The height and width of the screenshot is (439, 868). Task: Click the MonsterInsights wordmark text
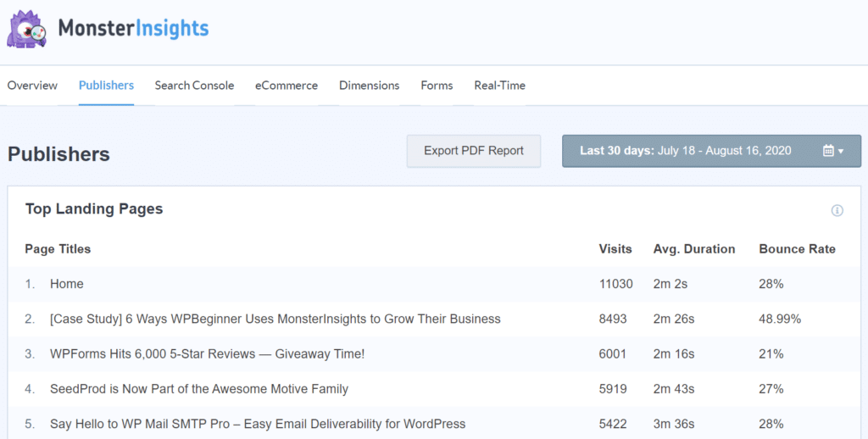(x=133, y=28)
